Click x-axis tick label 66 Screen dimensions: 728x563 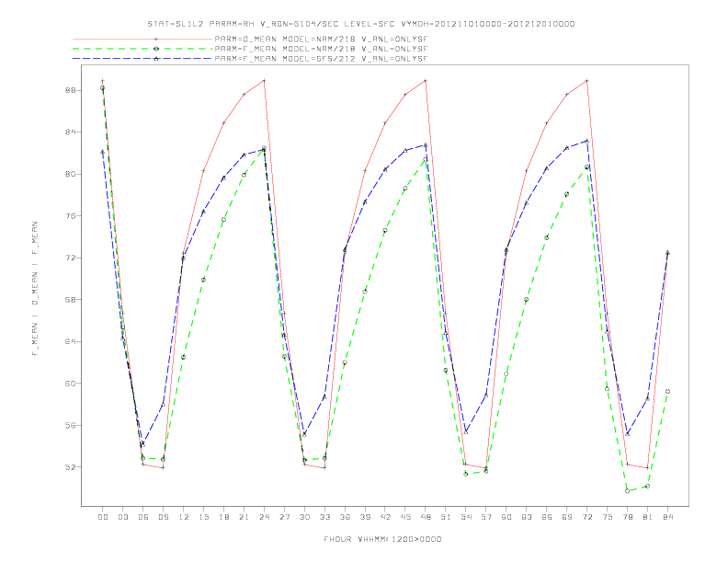click(x=547, y=517)
